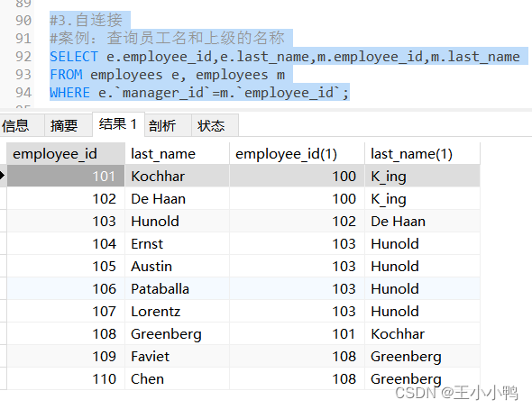This screenshot has height=409, width=532.
Task: Click the current row indicator arrow
Action: point(3,176)
